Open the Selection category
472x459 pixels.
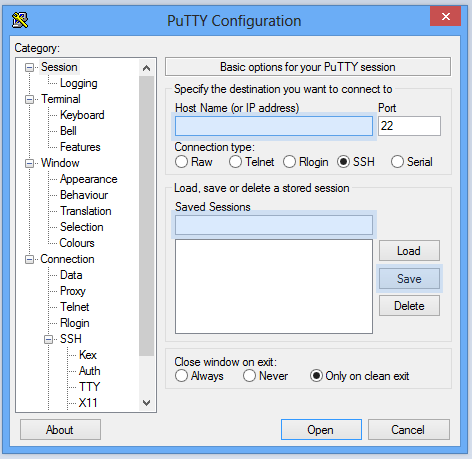point(82,227)
